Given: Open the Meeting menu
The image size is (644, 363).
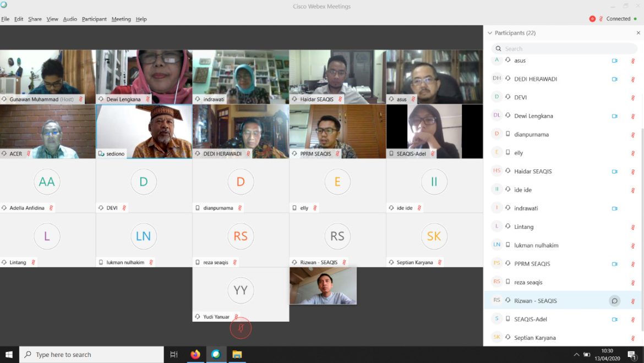Looking at the screenshot, I should 121,19.
